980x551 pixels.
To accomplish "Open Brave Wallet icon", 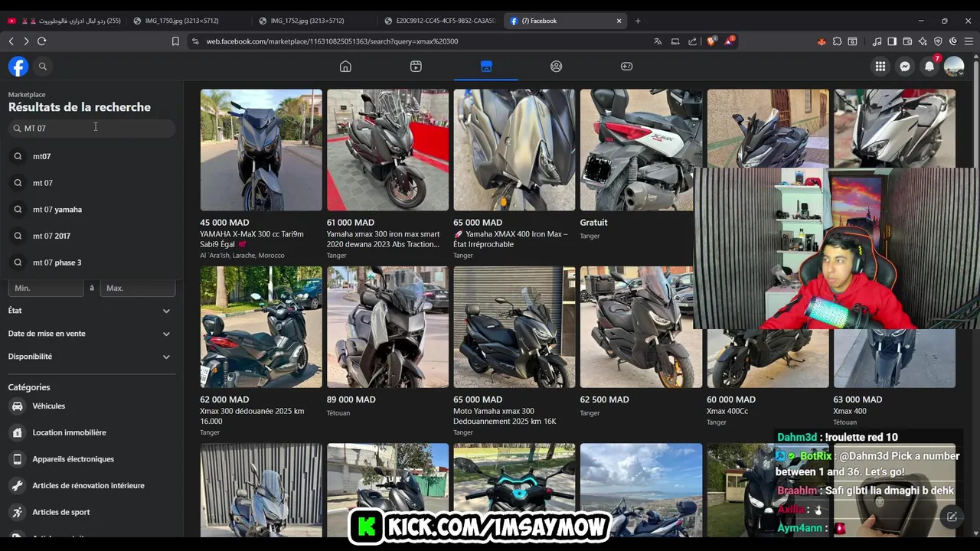I will tap(907, 41).
